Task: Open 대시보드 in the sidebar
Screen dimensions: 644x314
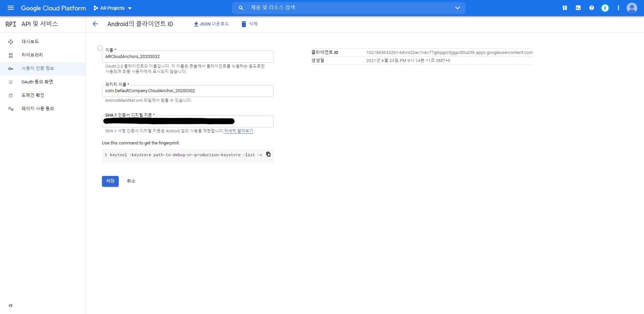Action: coord(43,42)
